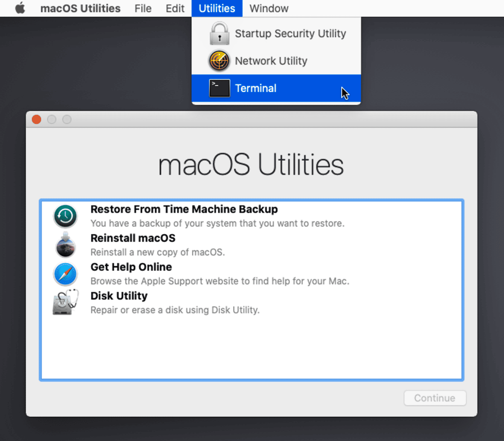
Task: Click the Disk Utility stethoscope icon
Action: tap(65, 303)
